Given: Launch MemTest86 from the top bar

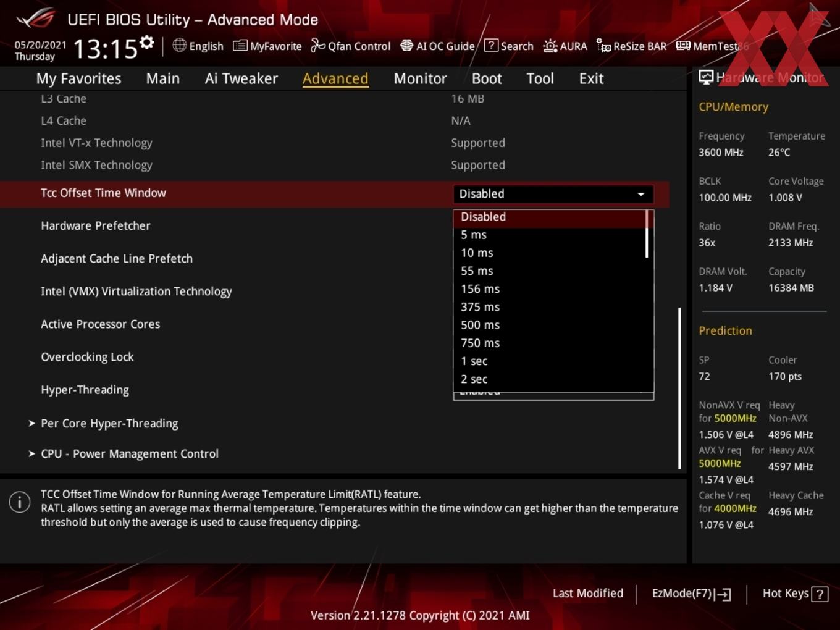Looking at the screenshot, I should coord(712,46).
